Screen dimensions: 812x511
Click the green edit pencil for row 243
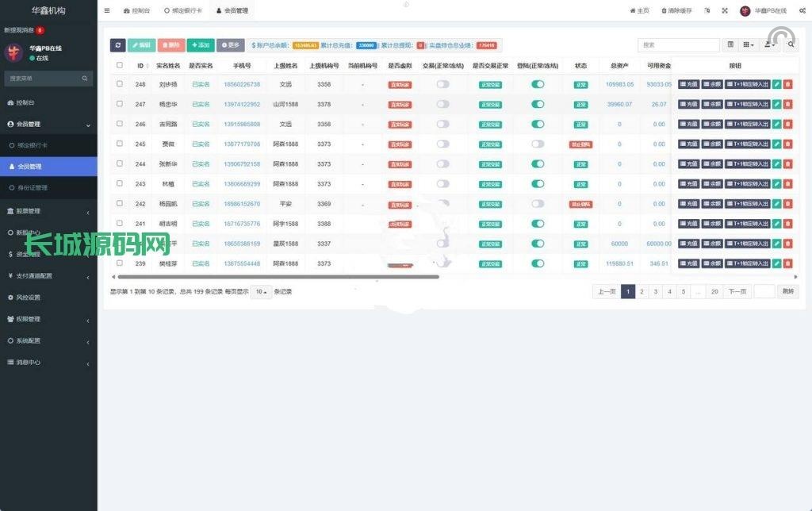776,184
